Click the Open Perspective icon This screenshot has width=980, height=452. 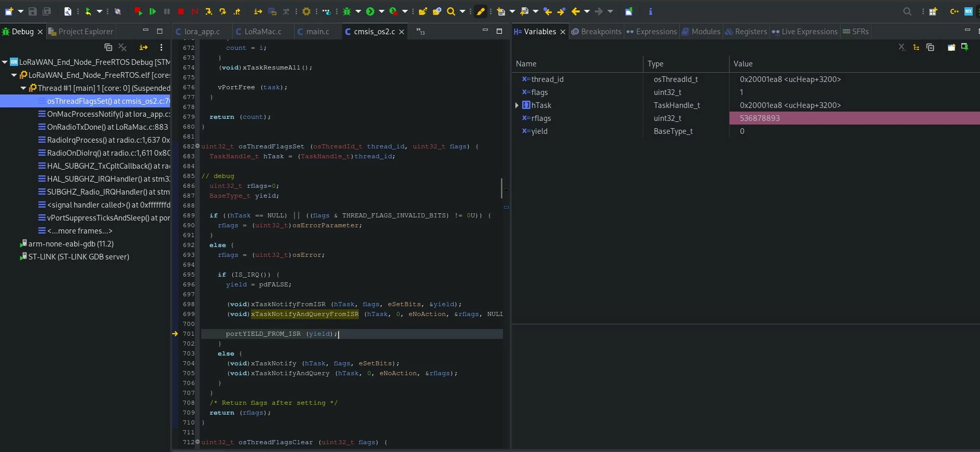pyautogui.click(x=933, y=11)
